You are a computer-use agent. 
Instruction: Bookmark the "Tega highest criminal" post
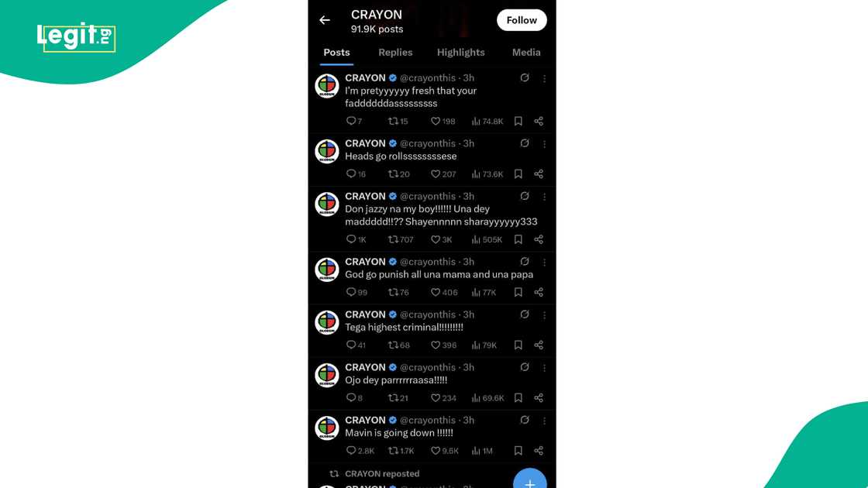click(518, 345)
